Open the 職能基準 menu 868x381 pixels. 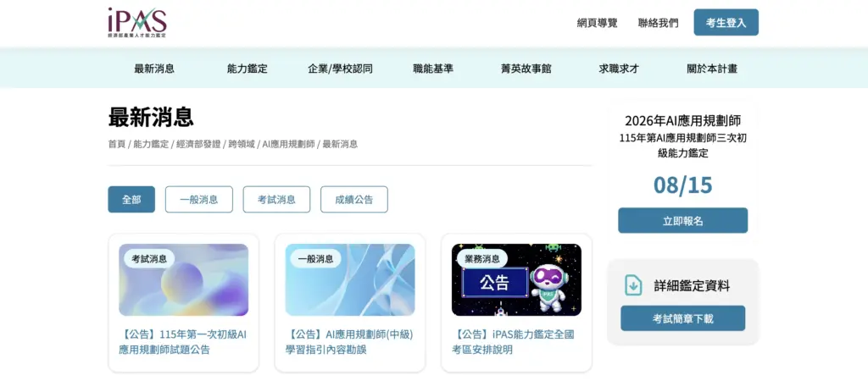[x=433, y=69]
